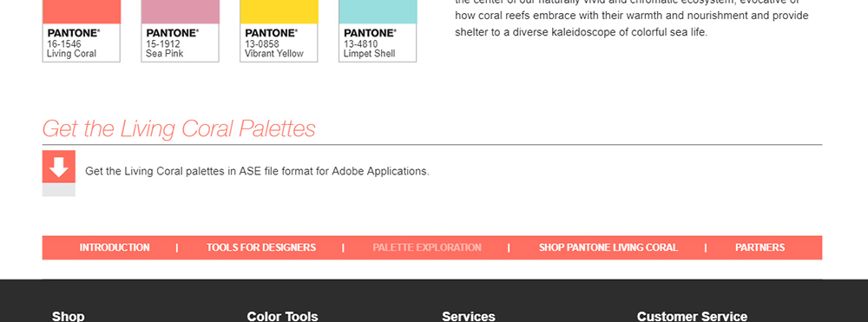The image size is (868, 322).
Task: Click the coral reefs description paragraph
Action: tap(632, 18)
